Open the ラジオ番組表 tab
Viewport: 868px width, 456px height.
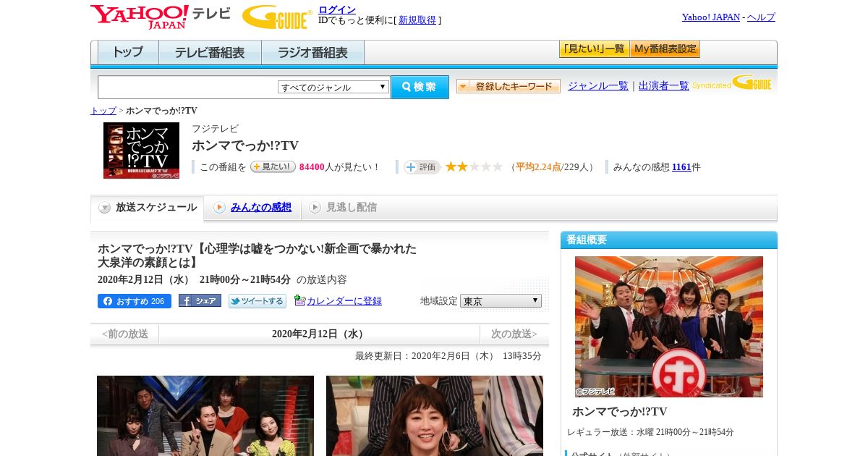pos(312,53)
